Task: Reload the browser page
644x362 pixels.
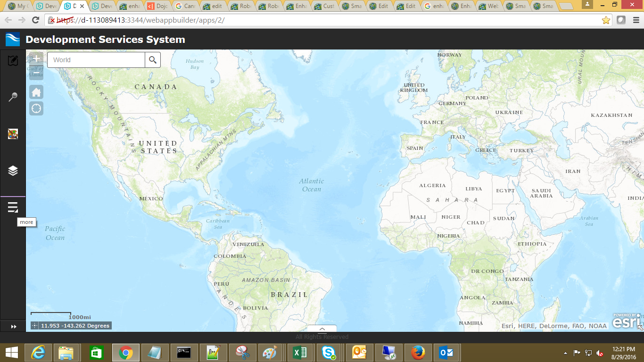Action: (x=35, y=20)
